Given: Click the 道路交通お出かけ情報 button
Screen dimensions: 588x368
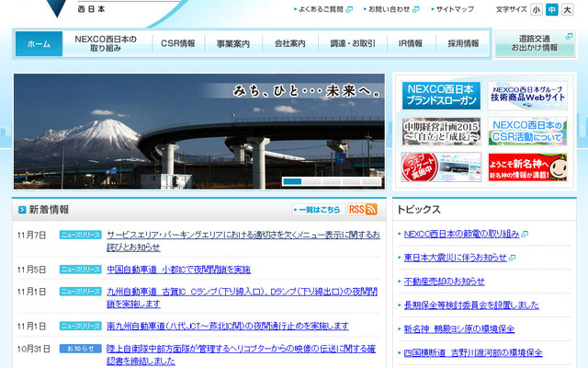Looking at the screenshot, I should [535, 43].
